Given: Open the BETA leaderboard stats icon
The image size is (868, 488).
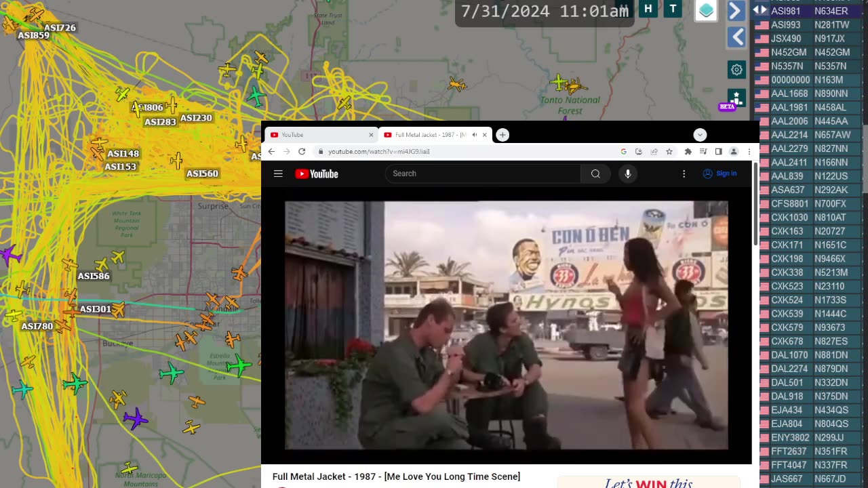Looking at the screenshot, I should 736,99.
